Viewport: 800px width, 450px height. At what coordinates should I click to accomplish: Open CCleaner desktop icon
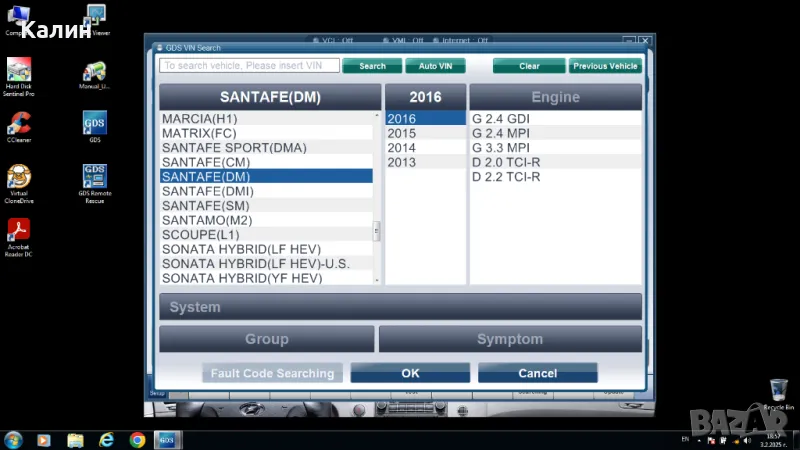coord(18,124)
